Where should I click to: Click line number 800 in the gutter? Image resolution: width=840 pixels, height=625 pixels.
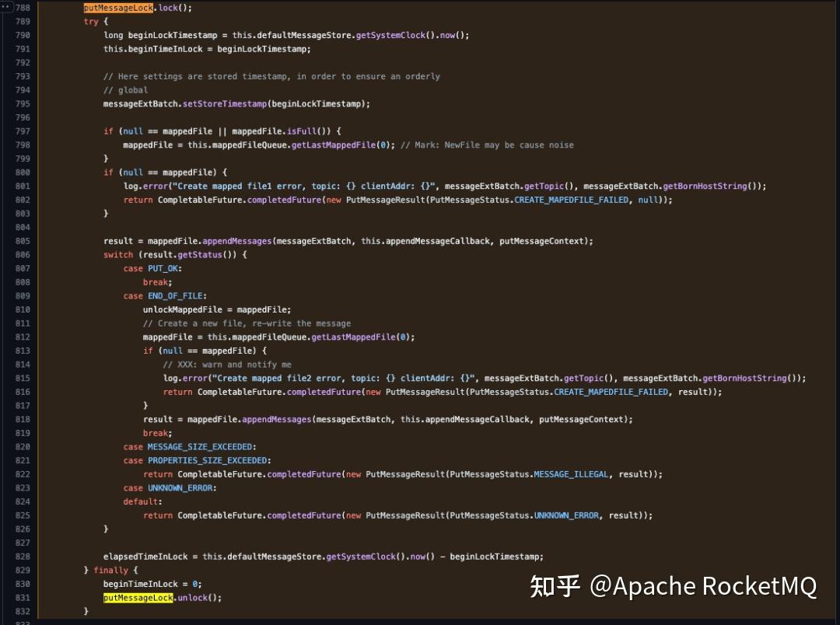[x=25, y=172]
